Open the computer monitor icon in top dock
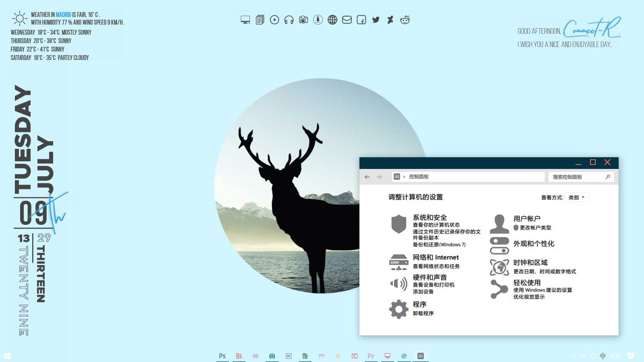644x362 pixels. pos(245,20)
